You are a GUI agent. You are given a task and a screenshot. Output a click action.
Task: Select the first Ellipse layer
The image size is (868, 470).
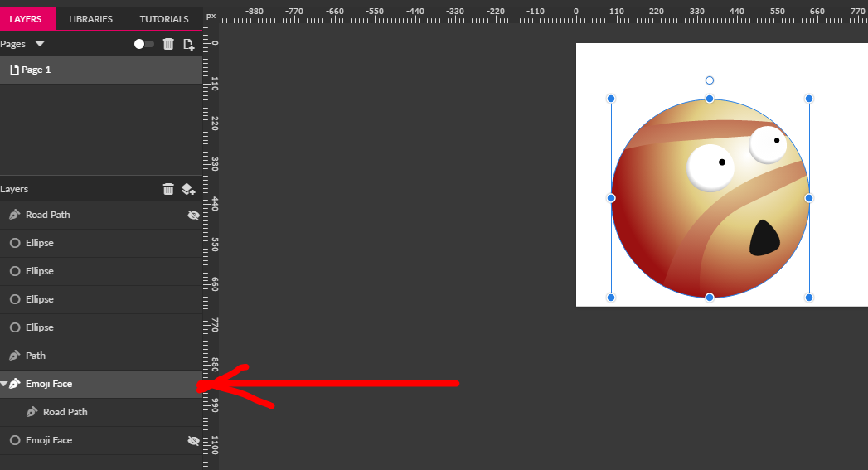[101, 243]
